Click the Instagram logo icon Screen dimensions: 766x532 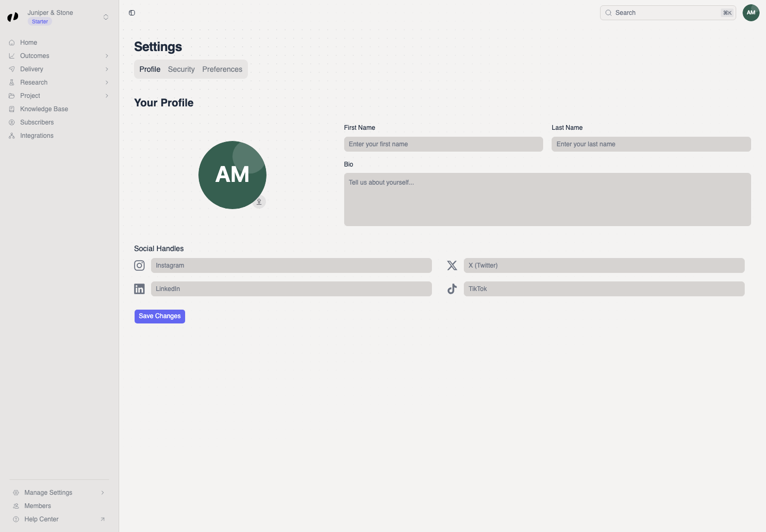139,265
